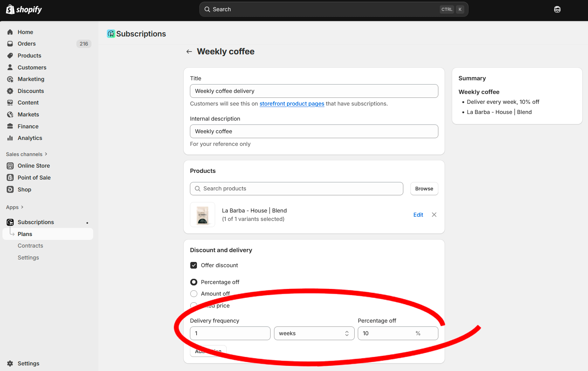Uncheck the Offer discount checkbox
Image resolution: width=588 pixels, height=371 pixels.
click(194, 265)
